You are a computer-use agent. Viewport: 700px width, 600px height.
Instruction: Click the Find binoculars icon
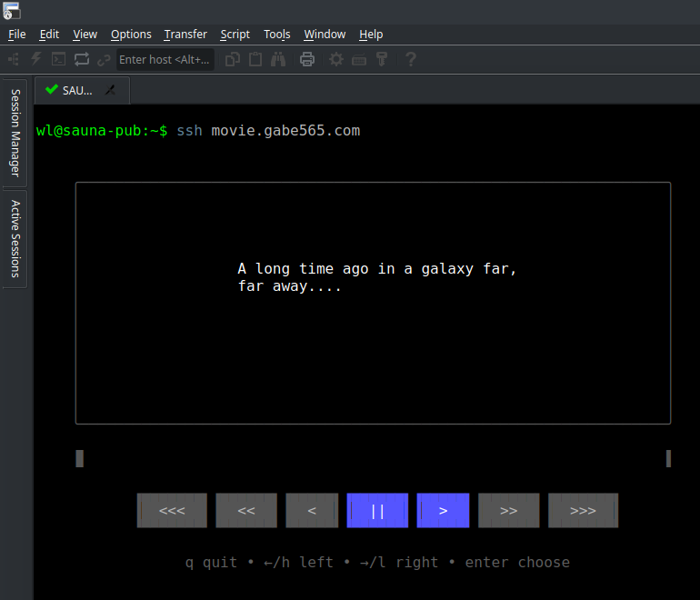(x=278, y=59)
